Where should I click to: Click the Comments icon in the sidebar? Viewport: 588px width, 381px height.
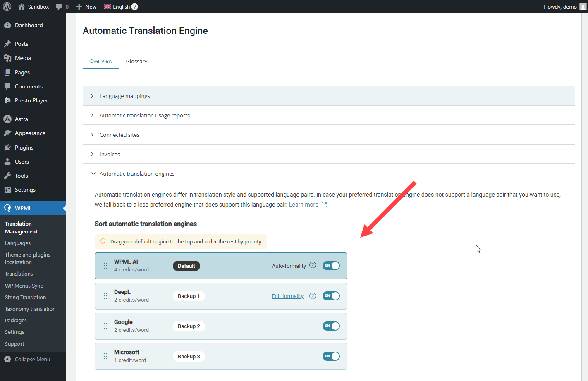[7, 86]
